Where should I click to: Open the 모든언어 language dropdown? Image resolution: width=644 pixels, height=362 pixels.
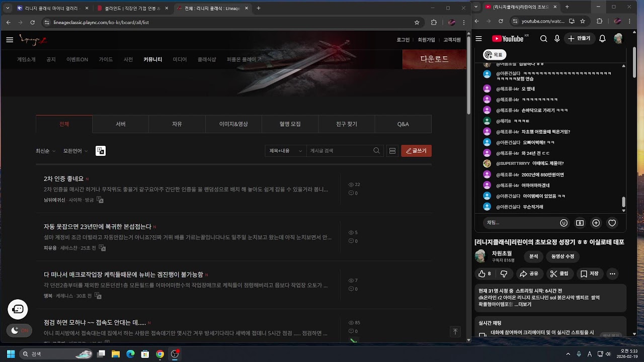pos(75,151)
